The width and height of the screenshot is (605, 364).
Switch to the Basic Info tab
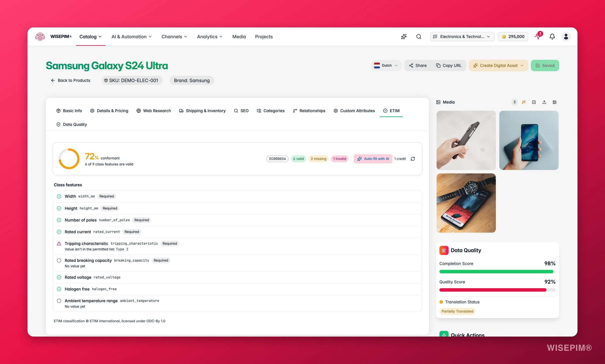coord(69,111)
